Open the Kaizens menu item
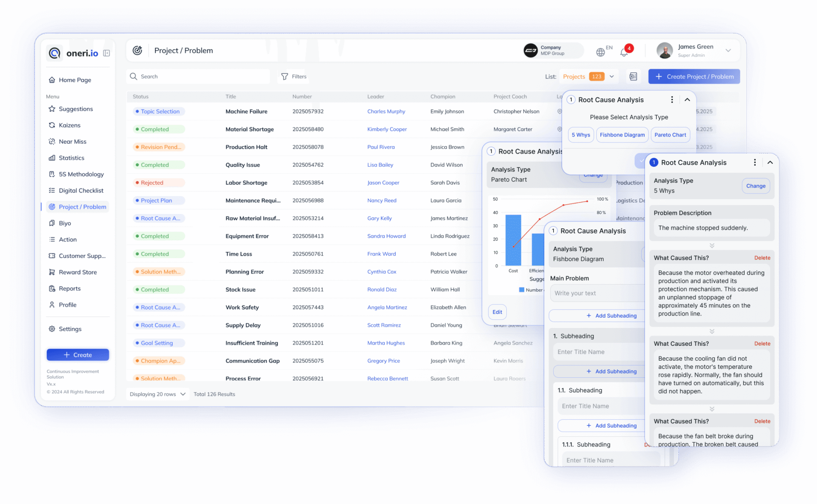The height and width of the screenshot is (504, 817). pyautogui.click(x=69, y=125)
